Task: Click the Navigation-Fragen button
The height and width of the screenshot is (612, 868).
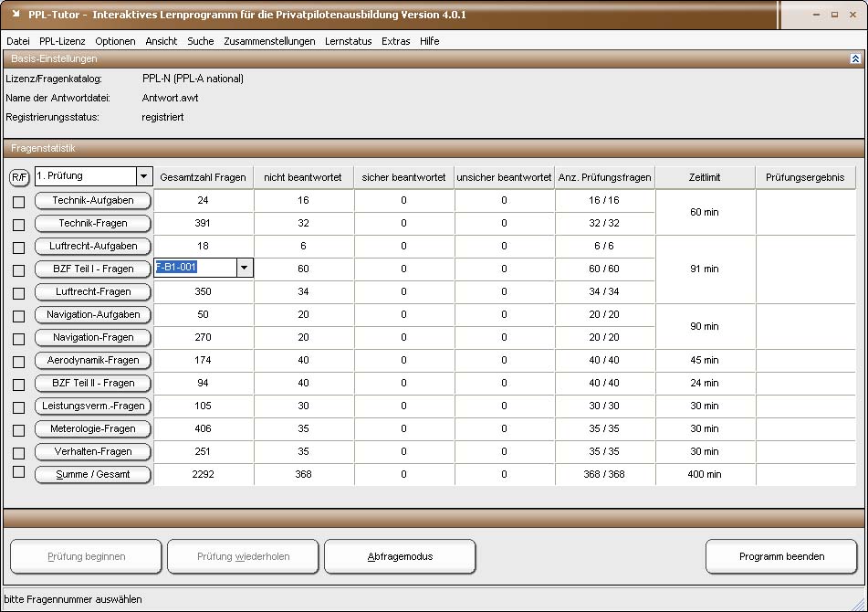Action: point(93,337)
